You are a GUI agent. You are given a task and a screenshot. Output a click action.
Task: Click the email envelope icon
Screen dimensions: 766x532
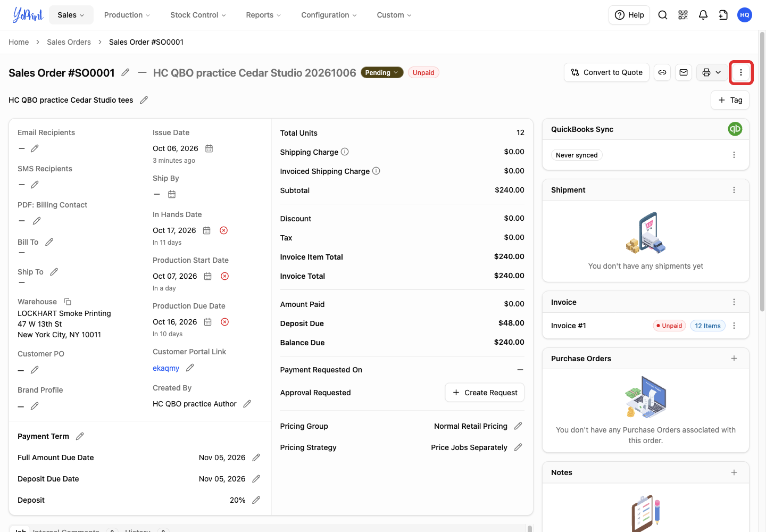coord(684,72)
